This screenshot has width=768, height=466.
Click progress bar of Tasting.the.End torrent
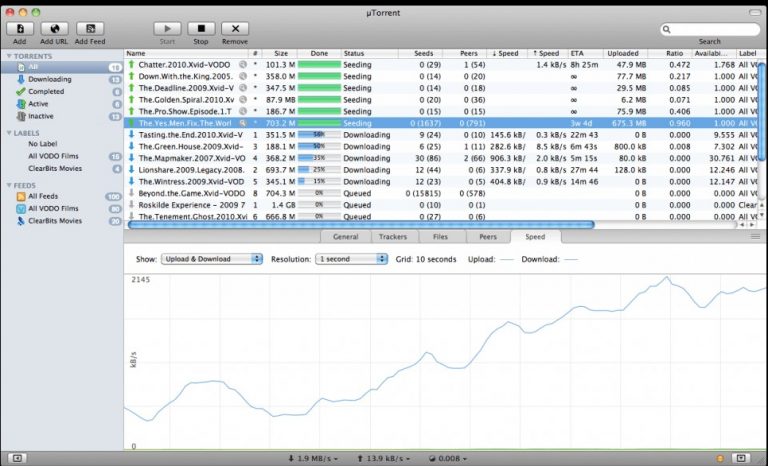pyautogui.click(x=319, y=135)
